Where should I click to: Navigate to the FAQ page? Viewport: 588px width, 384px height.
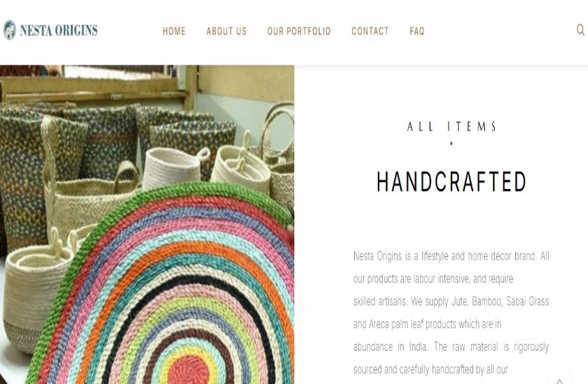tap(417, 31)
